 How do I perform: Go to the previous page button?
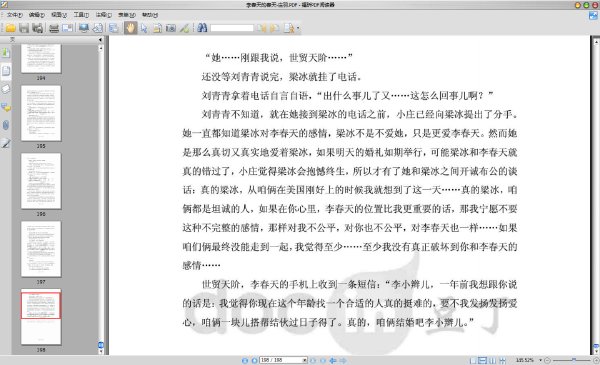tap(254, 360)
